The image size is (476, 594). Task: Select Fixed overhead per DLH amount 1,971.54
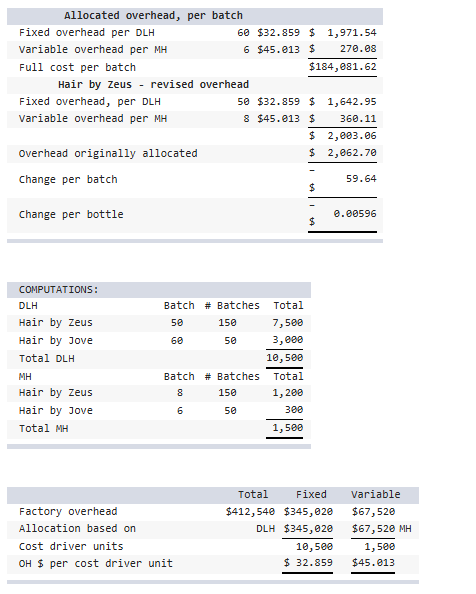[x=352, y=33]
